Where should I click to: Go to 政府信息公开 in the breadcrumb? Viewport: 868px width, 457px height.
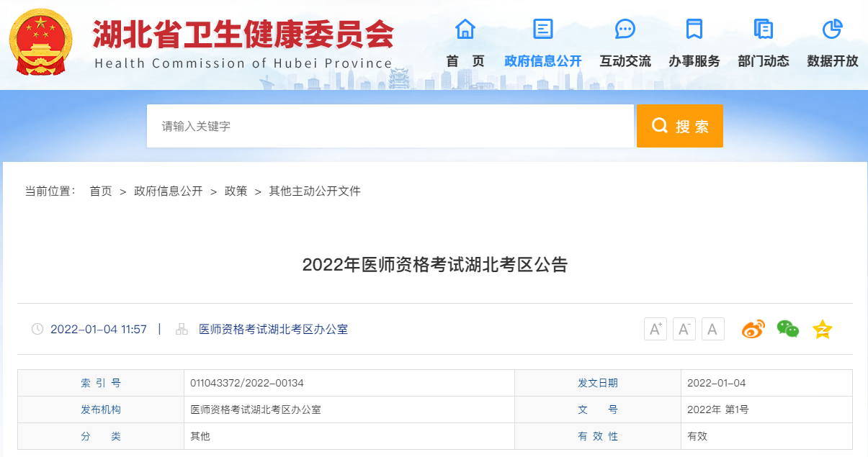pos(169,191)
